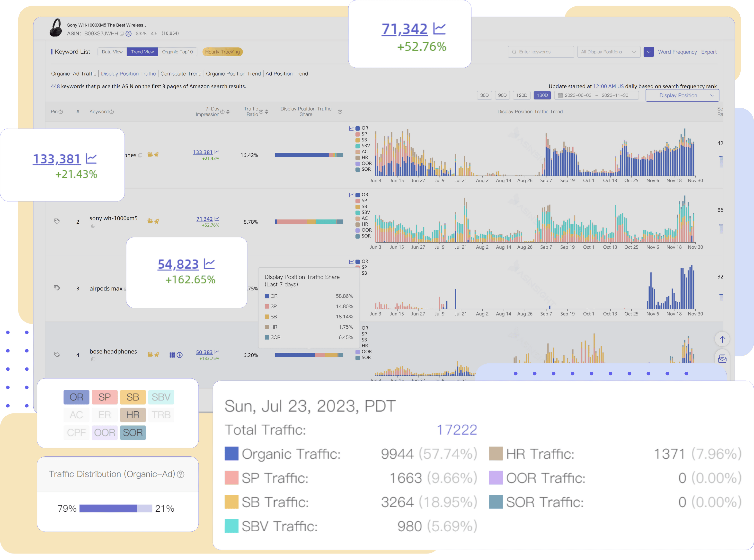Screen dimensions: 754x560
Task: Open the trend chart icon beside 50,383
Action: [217, 352]
